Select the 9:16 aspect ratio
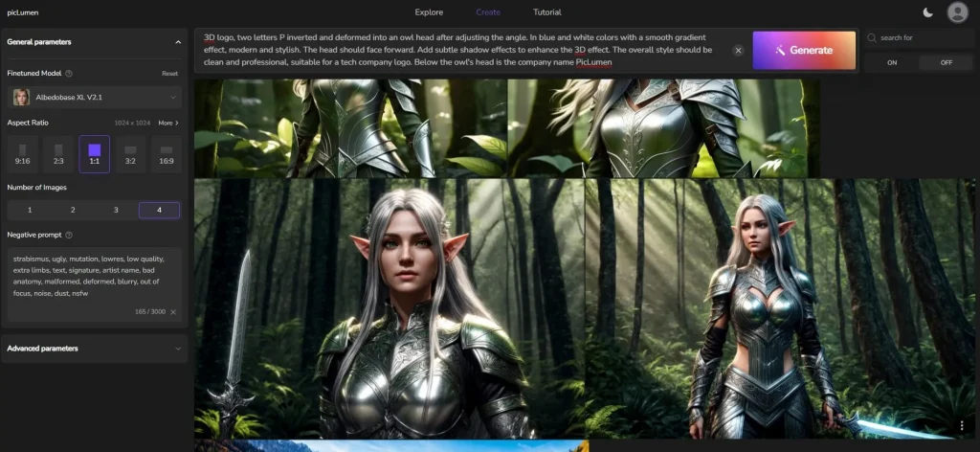The width and height of the screenshot is (980, 452). [22, 153]
